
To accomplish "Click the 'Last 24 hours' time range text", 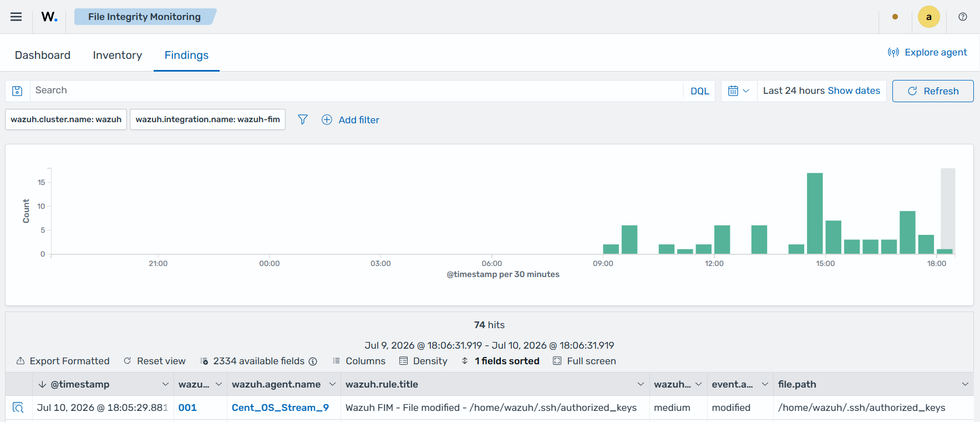I will tap(794, 91).
